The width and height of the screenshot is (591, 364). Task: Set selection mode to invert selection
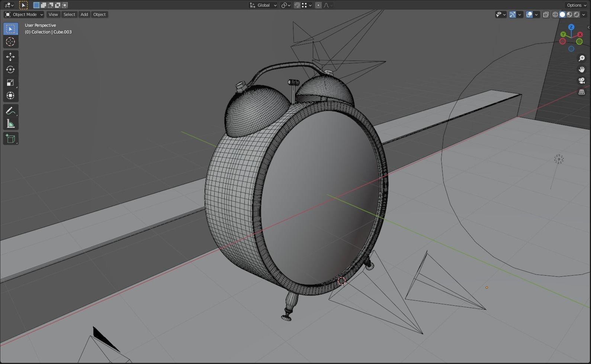coord(57,5)
